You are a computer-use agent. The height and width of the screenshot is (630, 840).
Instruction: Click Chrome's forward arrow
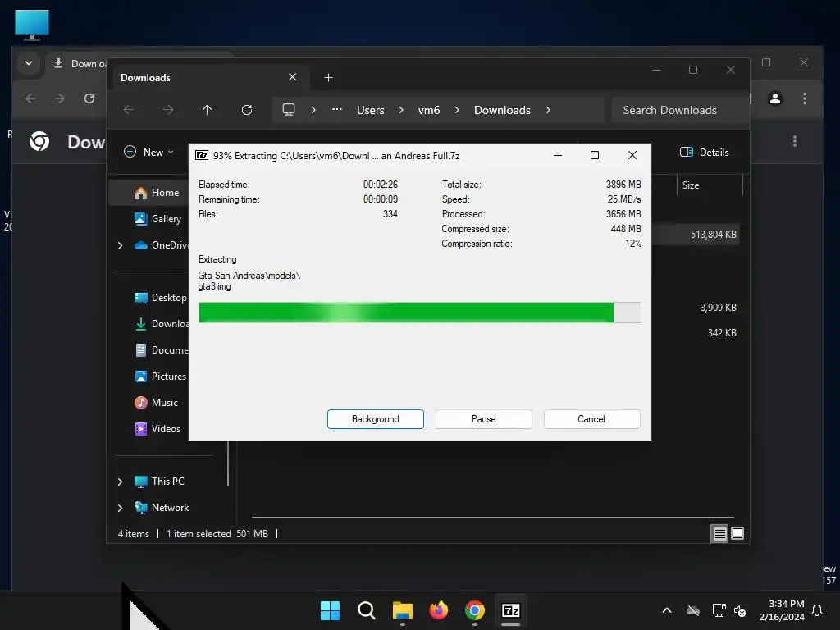(x=59, y=98)
